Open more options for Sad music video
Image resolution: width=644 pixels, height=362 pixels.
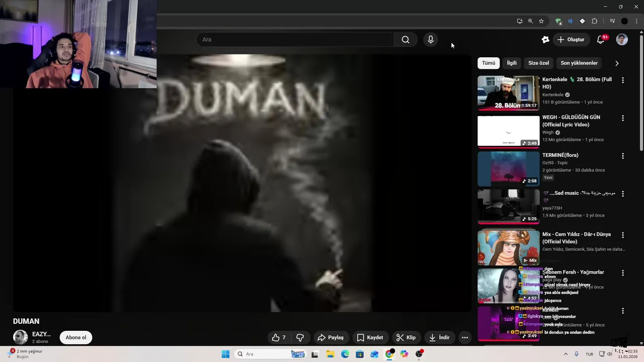click(x=623, y=194)
